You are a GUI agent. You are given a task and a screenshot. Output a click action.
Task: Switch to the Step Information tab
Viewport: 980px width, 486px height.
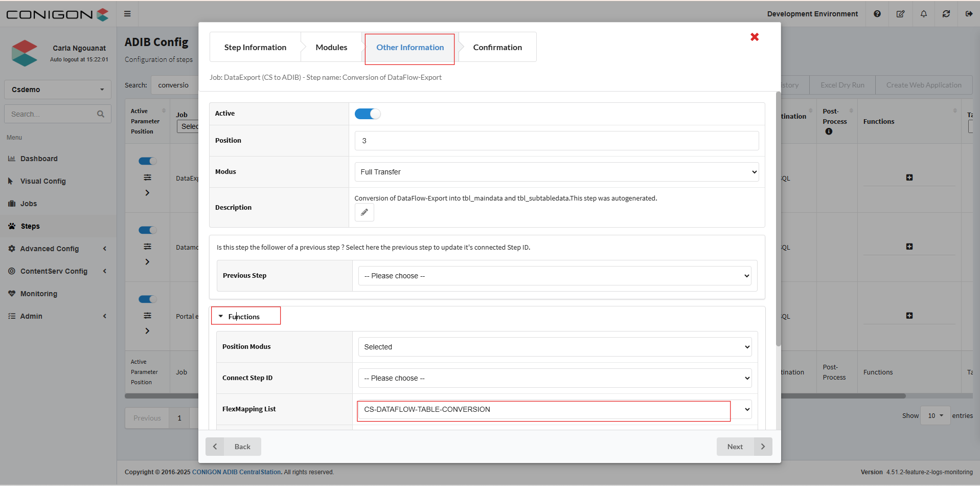point(255,47)
